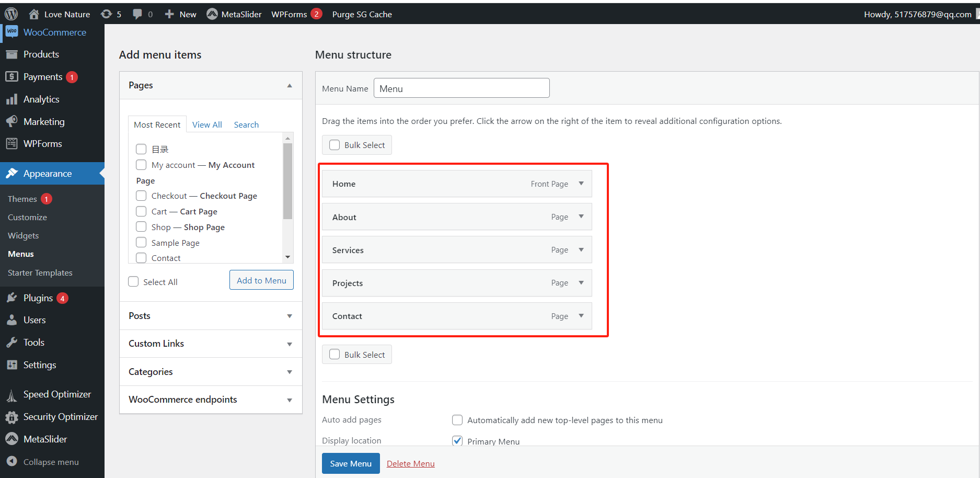Click the Collapse menu arrow icon
This screenshot has height=478, width=980.
tap(11, 461)
